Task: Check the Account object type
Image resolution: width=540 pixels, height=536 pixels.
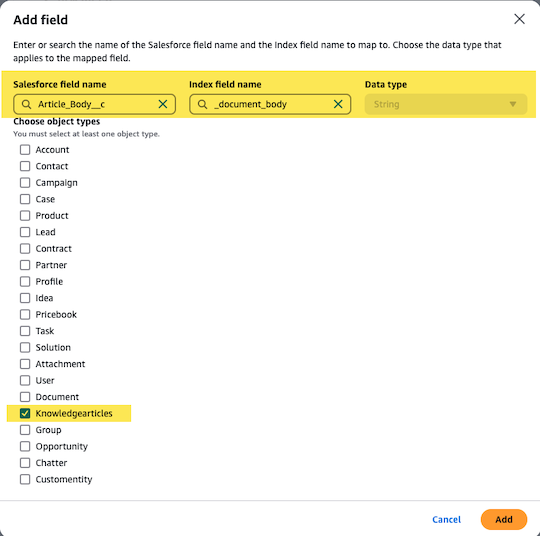Action: click(x=25, y=150)
